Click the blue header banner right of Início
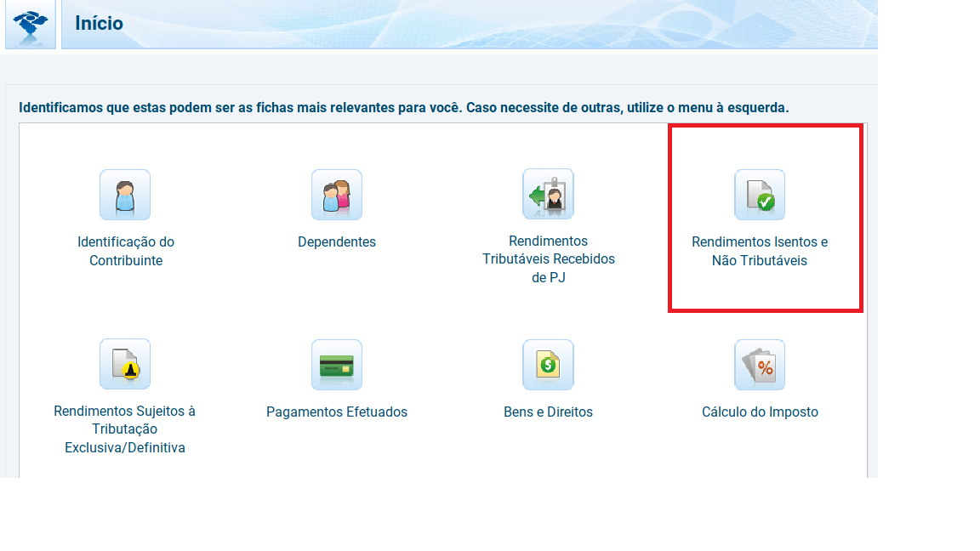Image resolution: width=980 pixels, height=551 pixels. [x=510, y=24]
